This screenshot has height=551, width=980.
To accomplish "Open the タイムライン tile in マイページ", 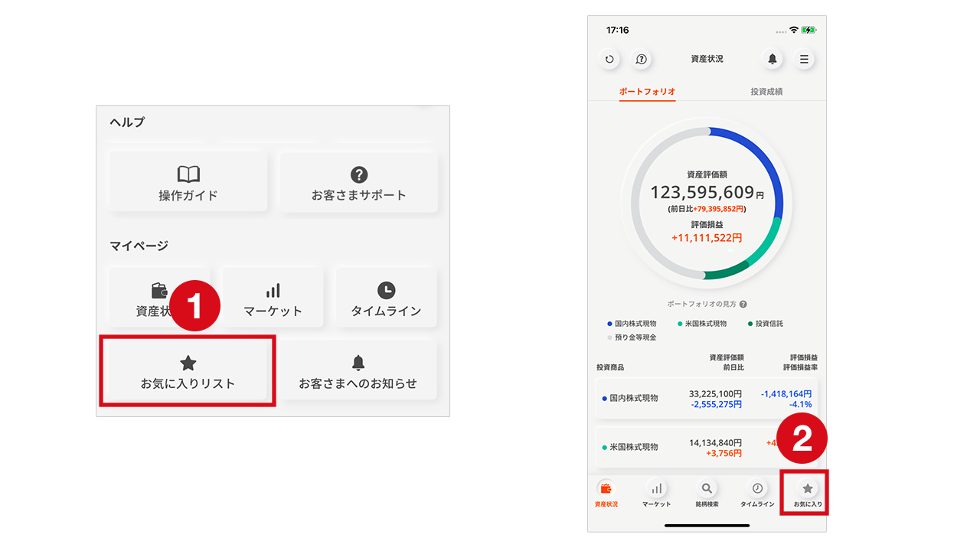I will coord(386,297).
